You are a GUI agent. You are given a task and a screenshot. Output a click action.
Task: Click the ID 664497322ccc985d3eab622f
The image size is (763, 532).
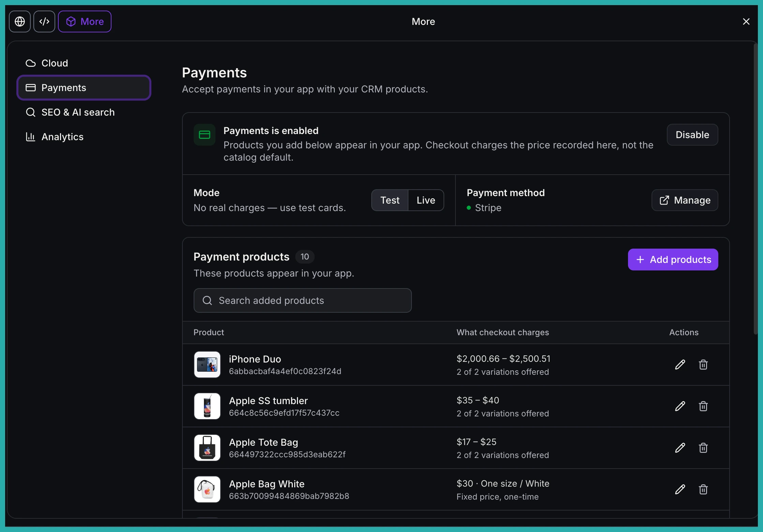coord(287,455)
